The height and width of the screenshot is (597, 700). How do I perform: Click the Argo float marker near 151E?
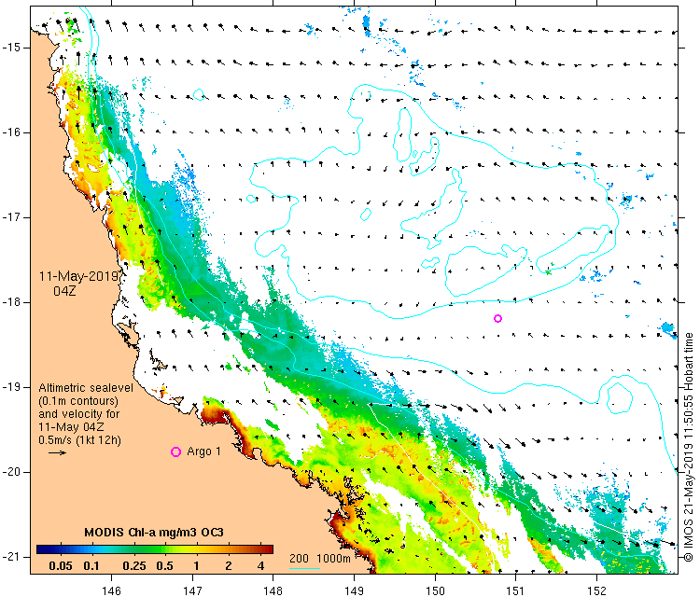coord(497,318)
